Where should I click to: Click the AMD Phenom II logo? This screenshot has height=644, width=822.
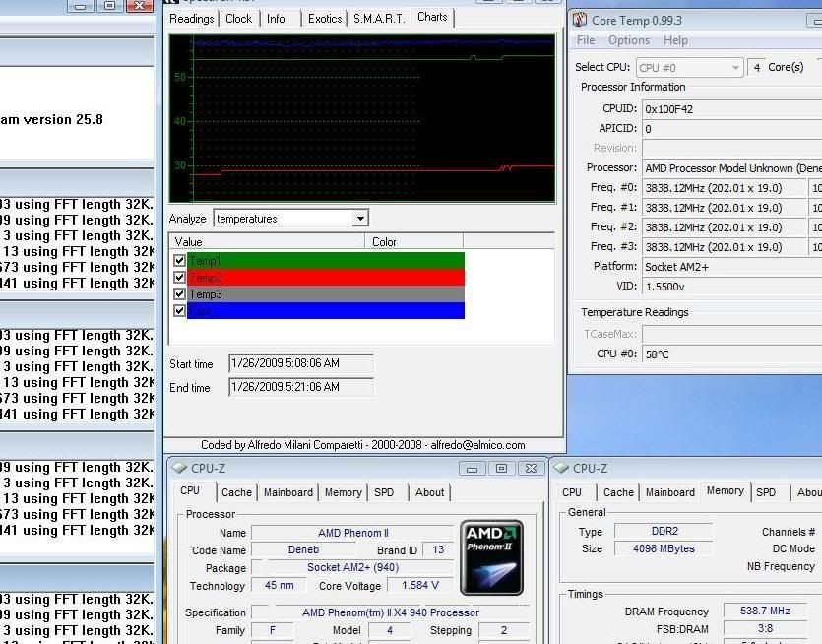(492, 557)
